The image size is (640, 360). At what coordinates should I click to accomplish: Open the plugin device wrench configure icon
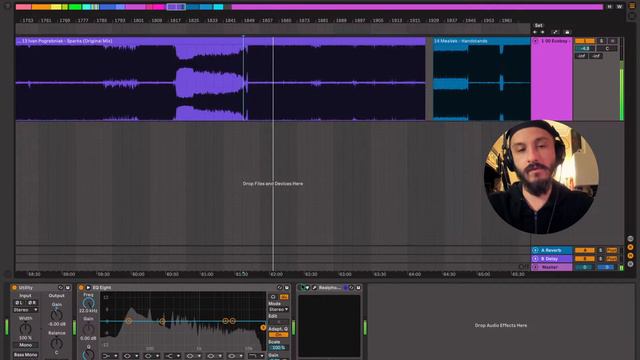pos(314,288)
